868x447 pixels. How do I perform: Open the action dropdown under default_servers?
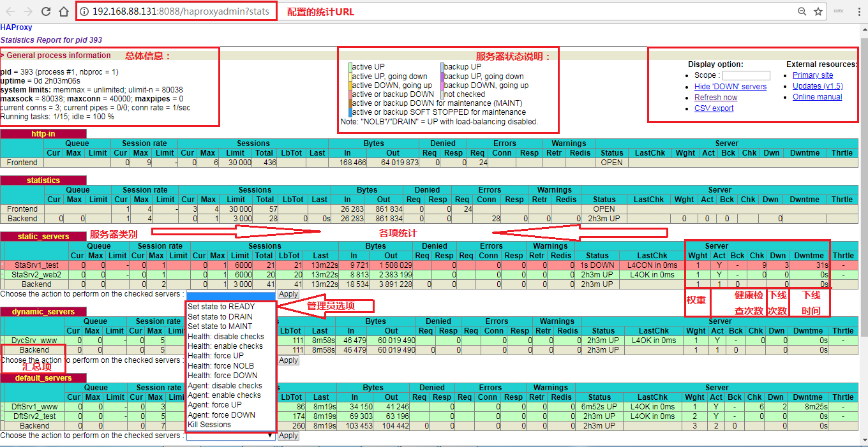coord(230,436)
